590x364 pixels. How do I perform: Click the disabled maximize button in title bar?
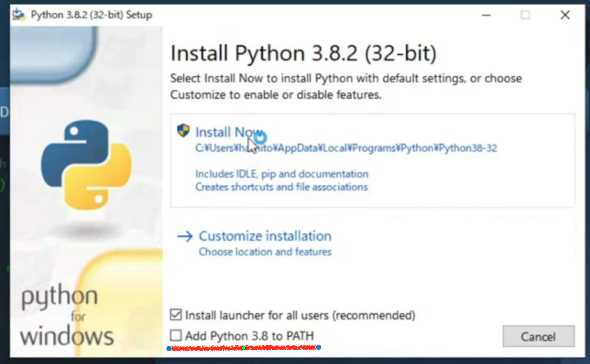[x=525, y=15]
